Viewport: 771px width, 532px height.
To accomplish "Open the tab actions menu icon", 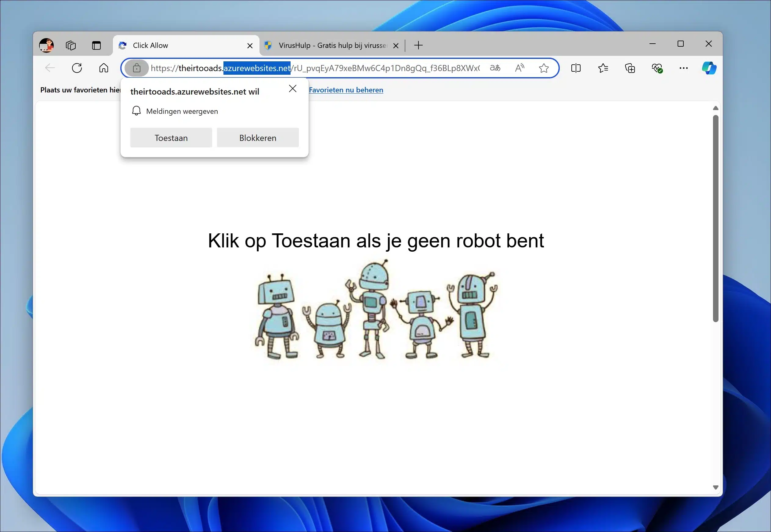I will [x=96, y=45].
